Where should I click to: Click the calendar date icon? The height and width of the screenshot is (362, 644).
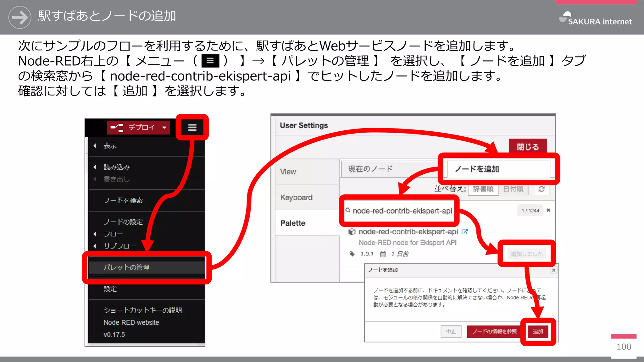(x=383, y=254)
